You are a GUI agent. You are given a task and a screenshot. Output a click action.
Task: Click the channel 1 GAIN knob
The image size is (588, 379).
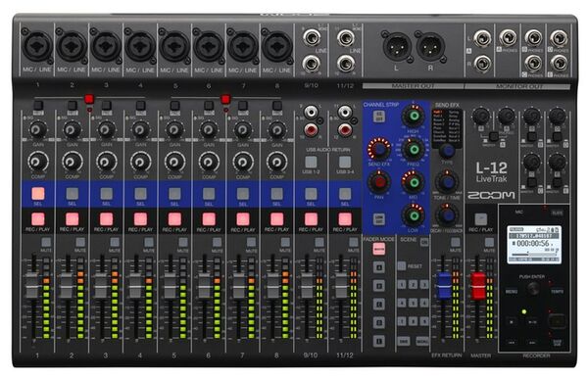pyautogui.click(x=37, y=129)
